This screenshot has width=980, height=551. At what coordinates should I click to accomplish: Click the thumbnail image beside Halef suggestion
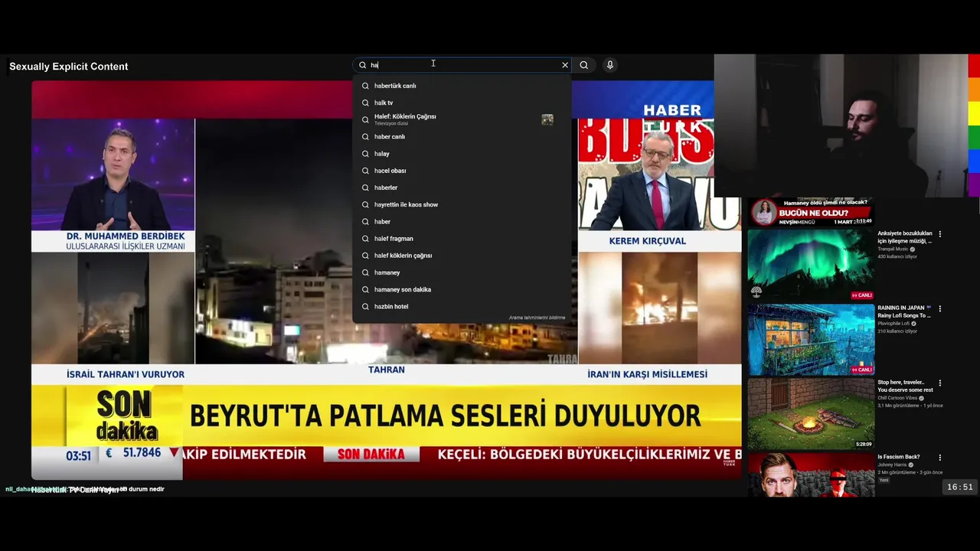pos(547,119)
